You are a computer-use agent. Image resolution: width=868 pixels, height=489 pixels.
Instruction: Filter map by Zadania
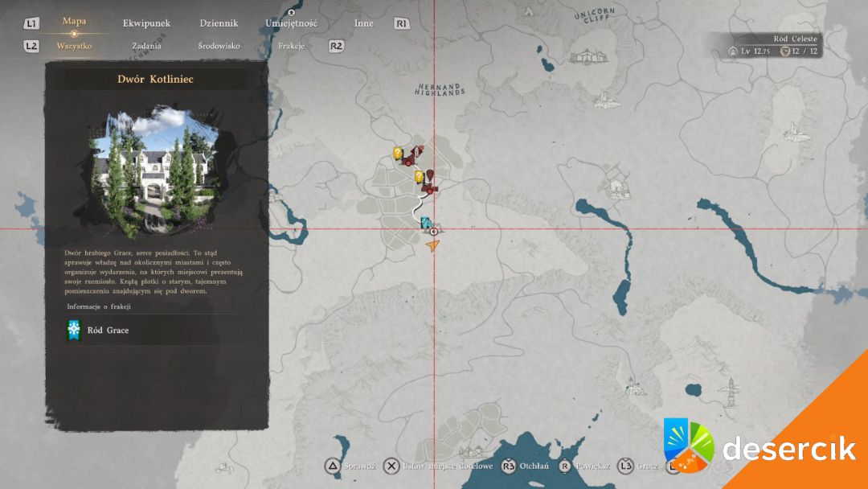tap(146, 46)
